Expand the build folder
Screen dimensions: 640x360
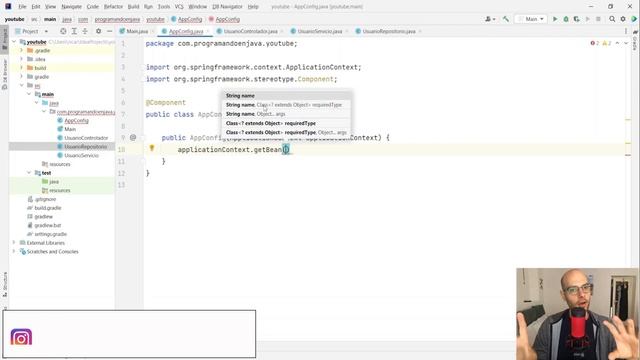click(x=22, y=68)
